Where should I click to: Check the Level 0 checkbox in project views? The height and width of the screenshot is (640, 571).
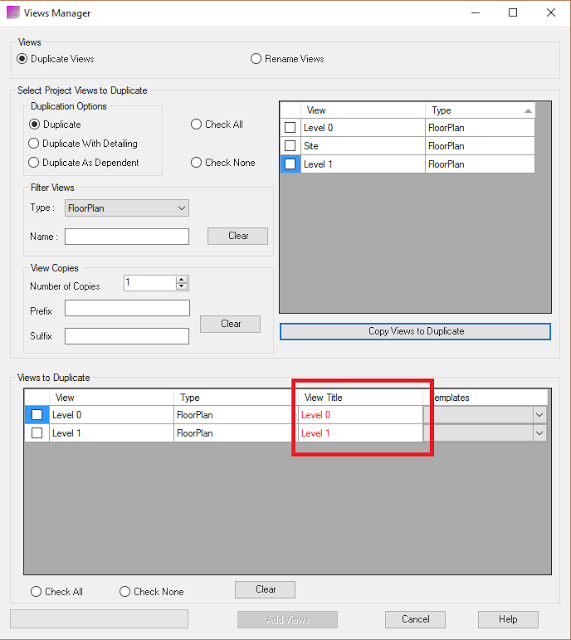tap(290, 128)
